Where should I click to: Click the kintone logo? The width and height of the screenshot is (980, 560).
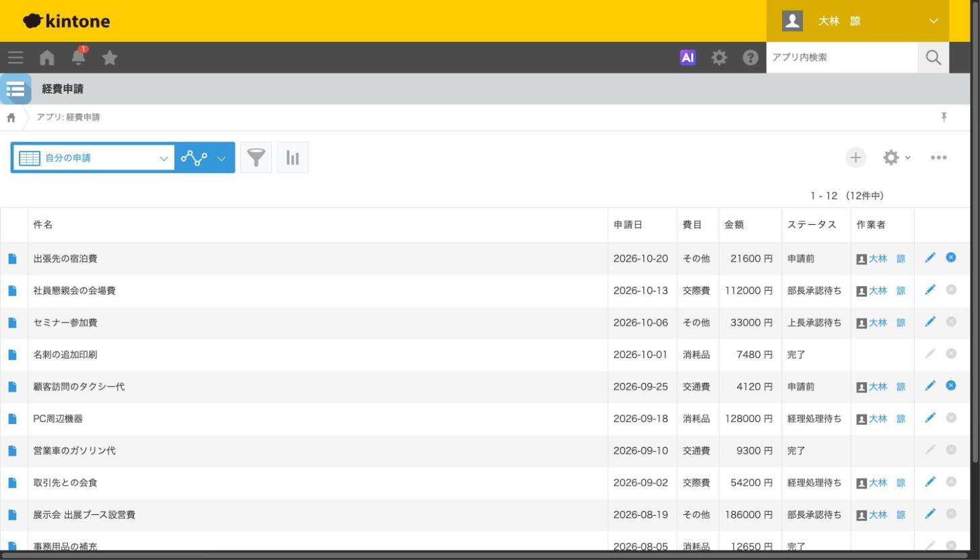coord(66,21)
